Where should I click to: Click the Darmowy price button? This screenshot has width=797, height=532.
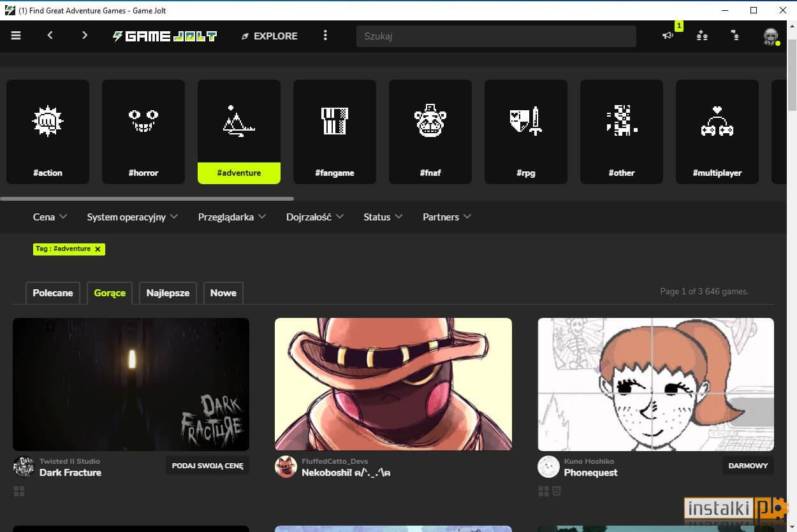point(748,466)
